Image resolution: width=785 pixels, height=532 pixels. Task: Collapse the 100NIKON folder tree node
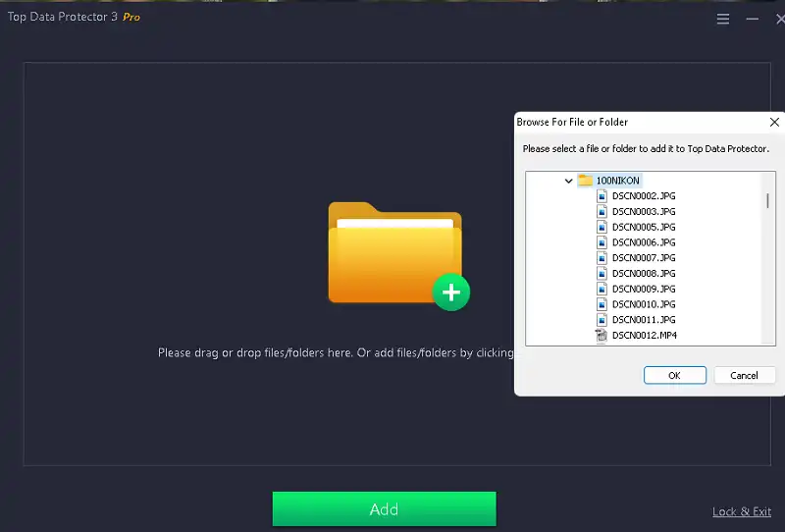(569, 181)
